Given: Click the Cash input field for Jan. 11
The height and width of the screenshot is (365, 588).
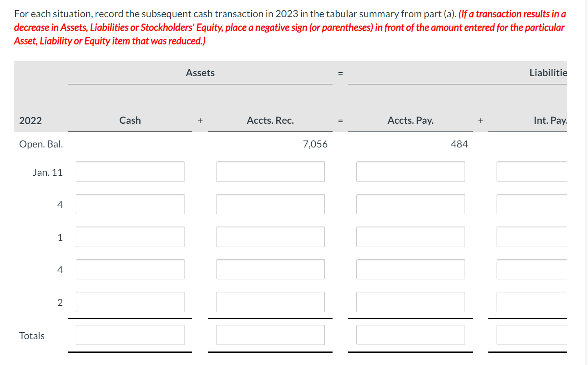Looking at the screenshot, I should (130, 172).
